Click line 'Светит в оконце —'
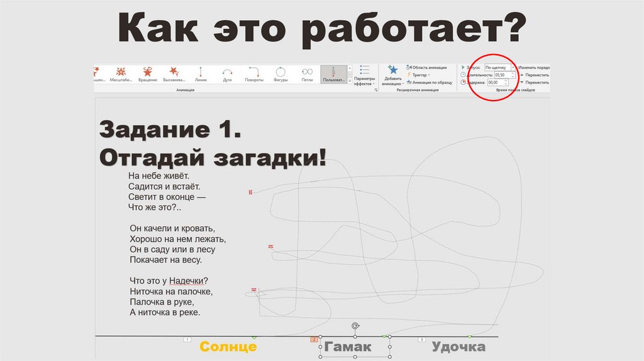Image resolution: width=644 pixels, height=361 pixels. click(x=167, y=197)
